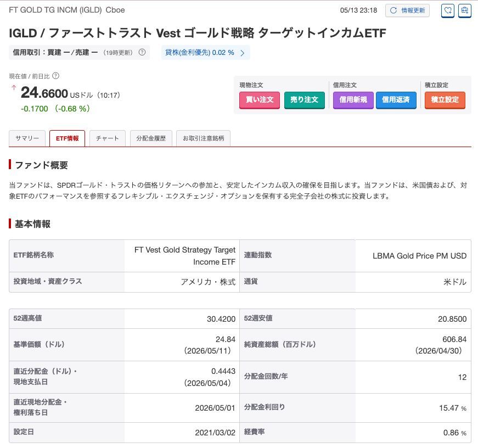The height and width of the screenshot is (448, 478).
Task: Click the 経費率 value 0.86 %
Action: [x=455, y=433]
